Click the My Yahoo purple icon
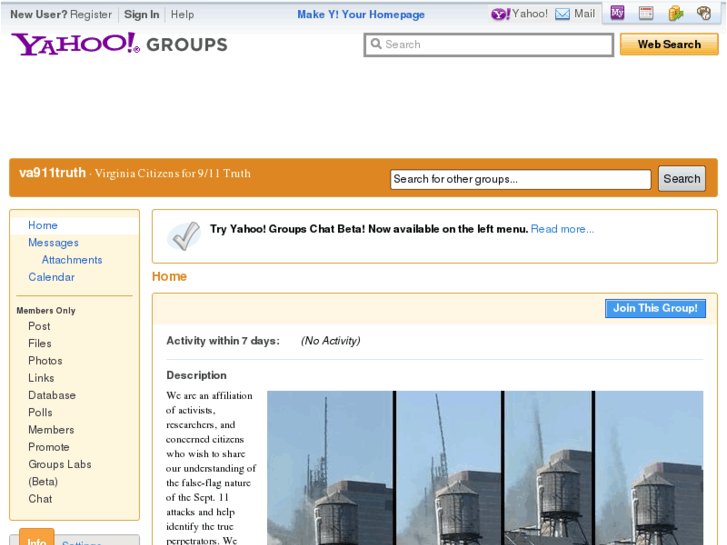Image resolution: width=727 pixels, height=545 pixels. (x=617, y=13)
